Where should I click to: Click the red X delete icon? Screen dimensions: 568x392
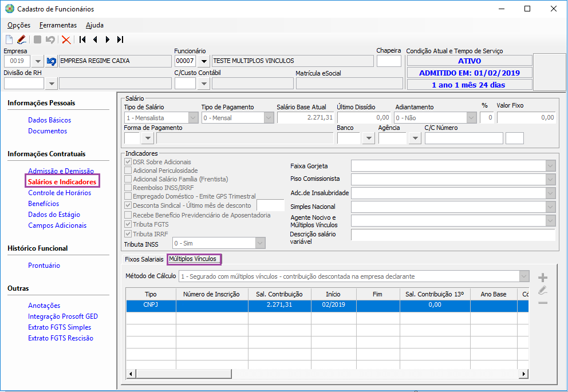[x=66, y=39]
